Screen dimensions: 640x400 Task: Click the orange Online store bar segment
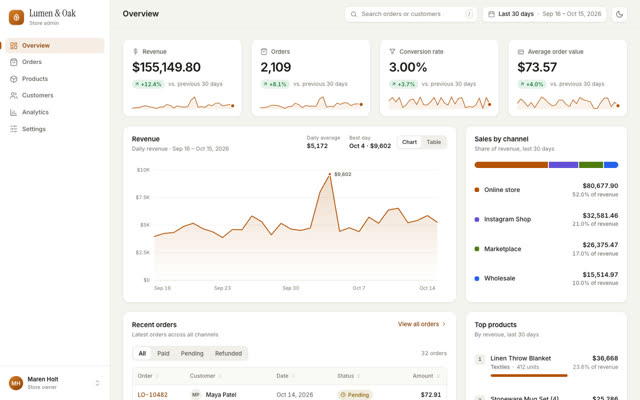click(x=511, y=165)
